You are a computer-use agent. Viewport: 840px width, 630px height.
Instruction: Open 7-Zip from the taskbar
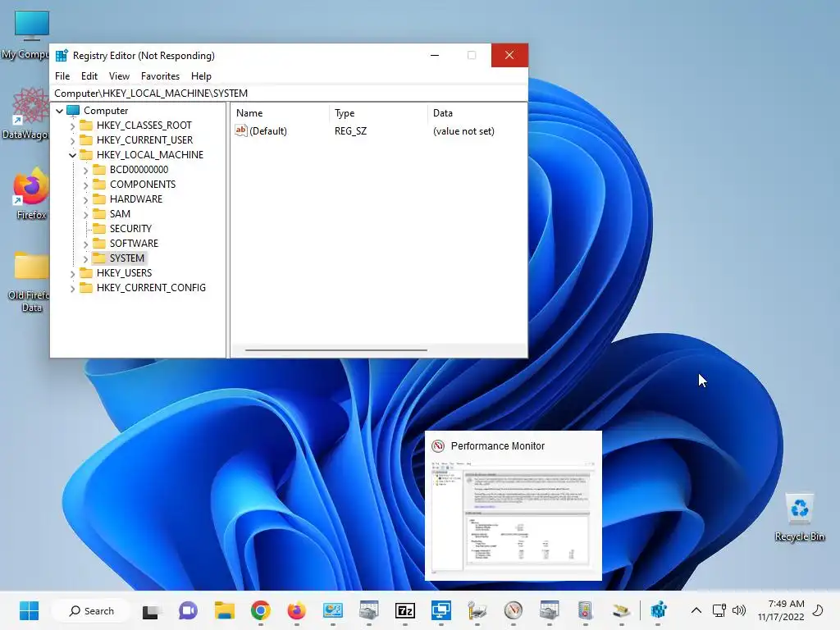click(x=405, y=610)
